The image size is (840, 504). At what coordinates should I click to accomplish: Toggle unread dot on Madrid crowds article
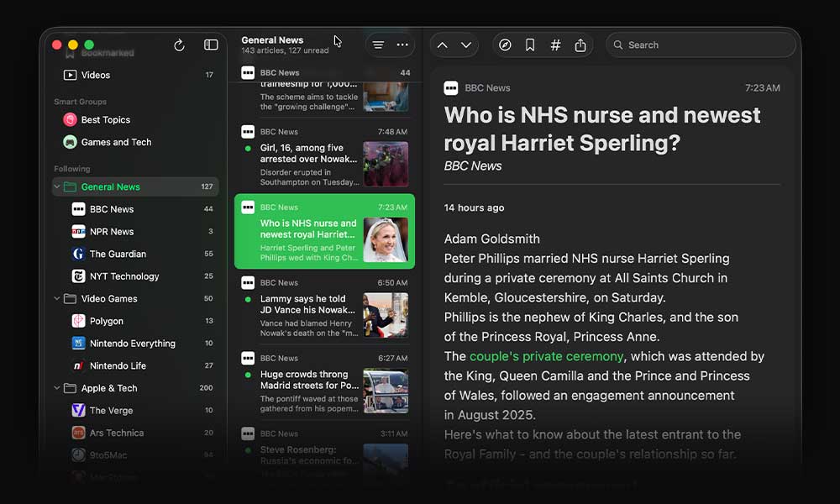[x=248, y=375]
